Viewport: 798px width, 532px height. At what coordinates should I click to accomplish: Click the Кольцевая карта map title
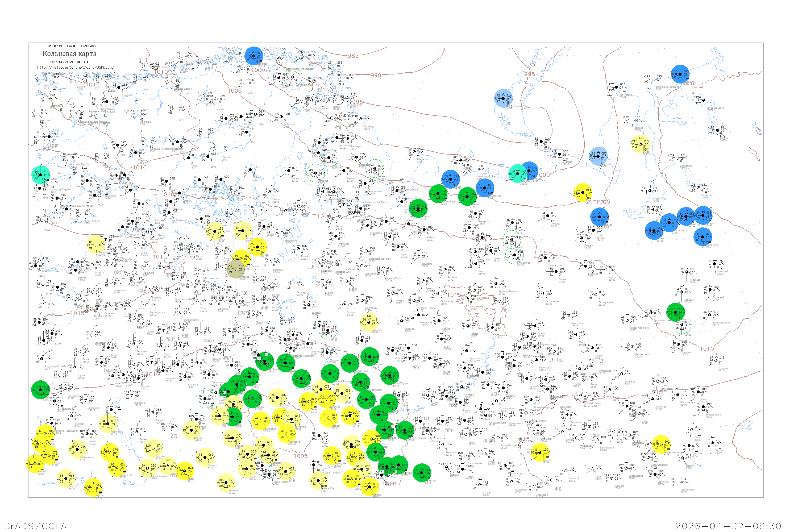point(69,54)
